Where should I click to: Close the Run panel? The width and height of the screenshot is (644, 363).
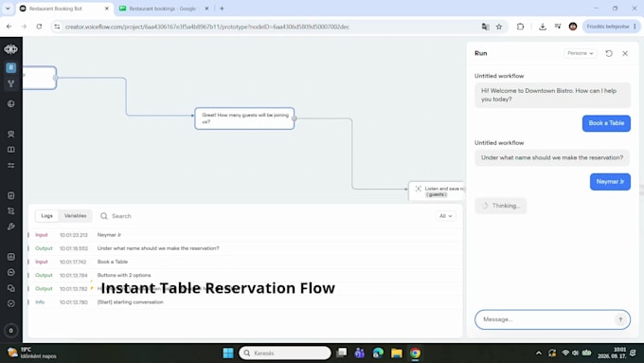625,53
